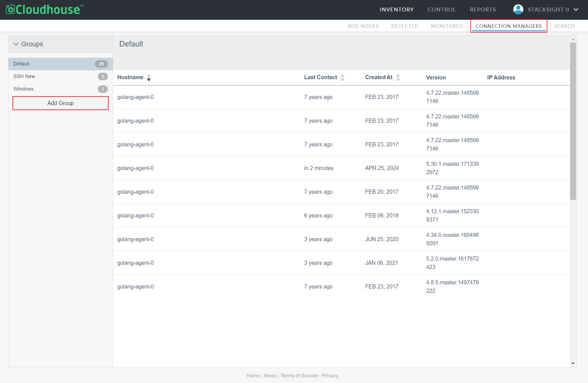The width and height of the screenshot is (588, 383).
Task: Click the scrollbar down arrow
Action: tap(573, 363)
